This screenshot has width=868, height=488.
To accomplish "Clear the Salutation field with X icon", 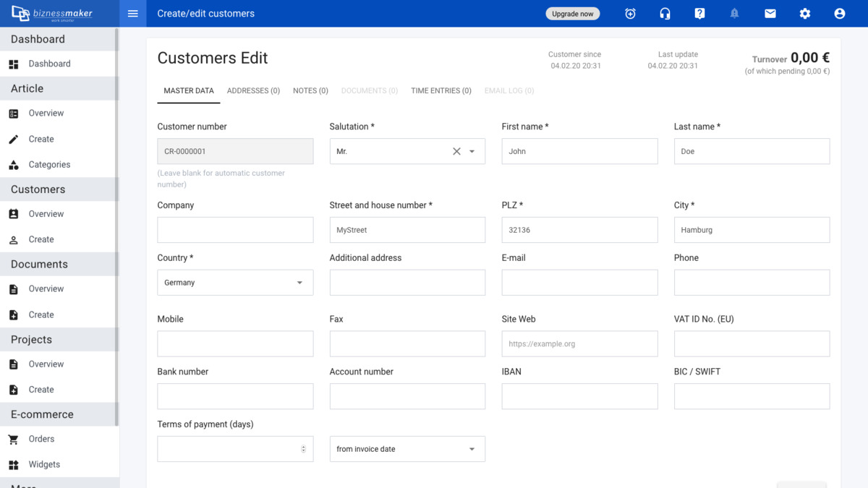I will (456, 152).
